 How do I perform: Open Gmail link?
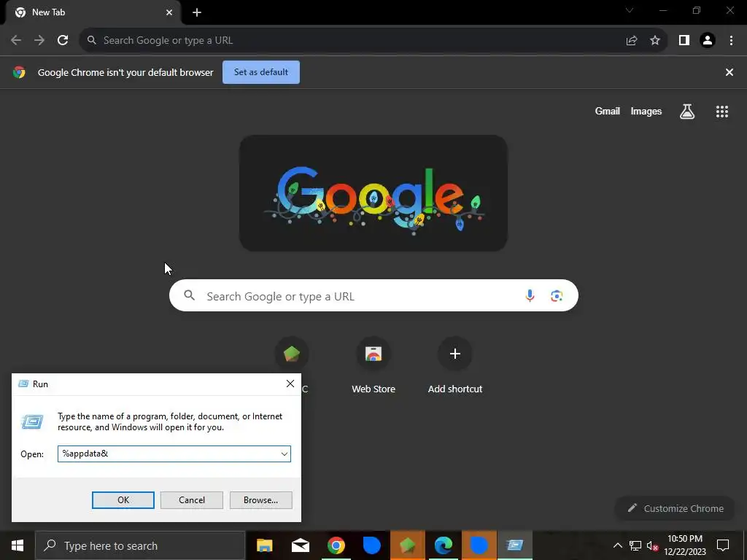pos(608,112)
